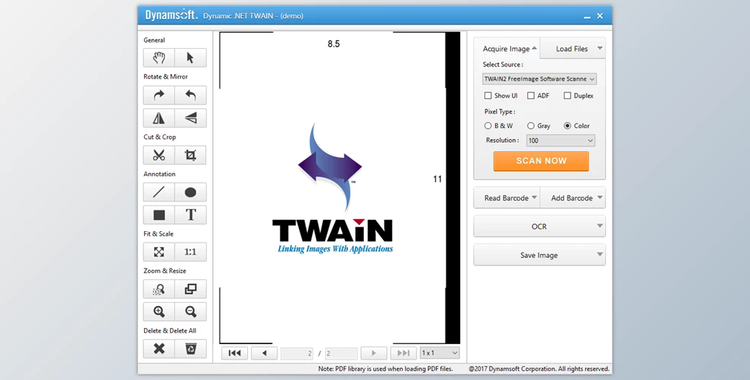The width and height of the screenshot is (750, 380).
Task: Select the arrow Pointer tool
Action: (190, 58)
